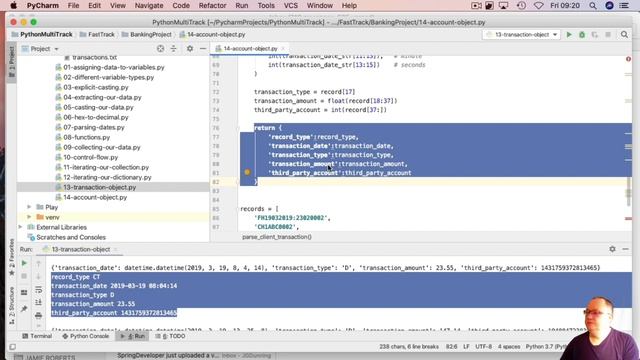Viewport: 640px width, 360px height.
Task: Run the 13-transaction-object configuration from the toolbar
Action: click(x=569, y=35)
